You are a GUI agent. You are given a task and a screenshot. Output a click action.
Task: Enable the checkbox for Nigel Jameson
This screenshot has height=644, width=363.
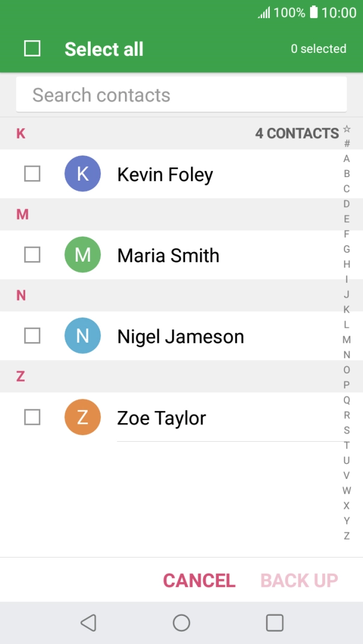tap(32, 336)
